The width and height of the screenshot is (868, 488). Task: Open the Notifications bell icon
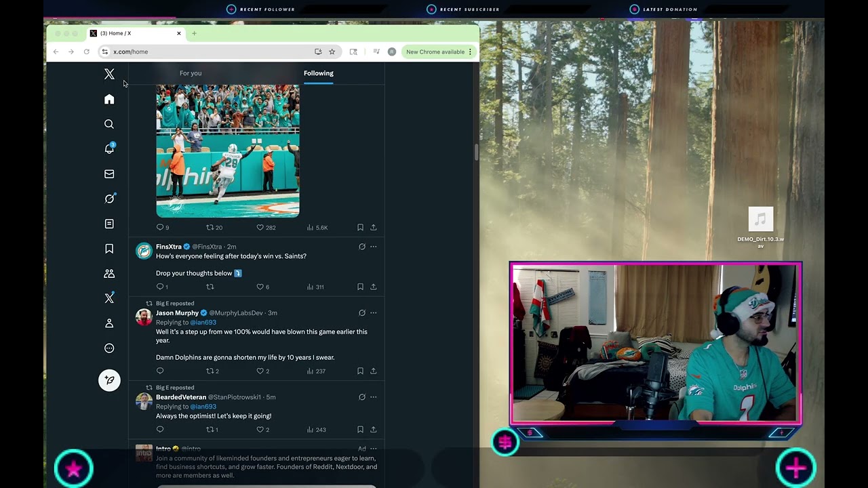click(109, 149)
